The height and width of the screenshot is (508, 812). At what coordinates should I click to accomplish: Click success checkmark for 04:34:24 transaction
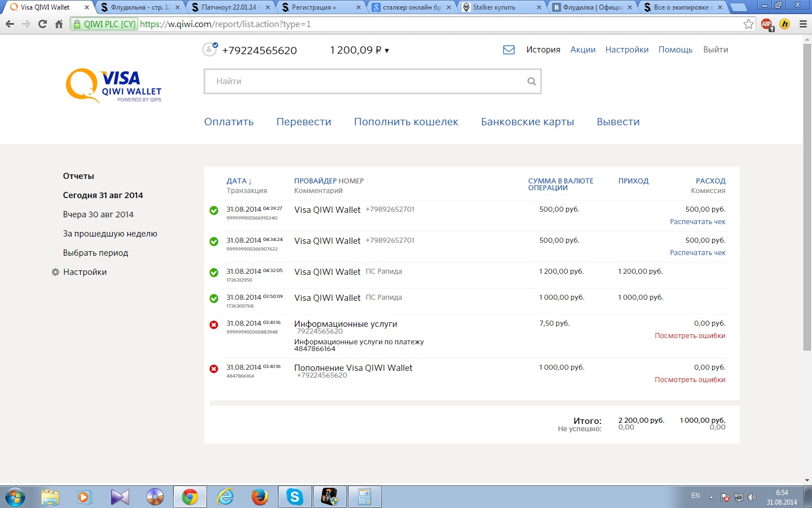click(x=214, y=242)
